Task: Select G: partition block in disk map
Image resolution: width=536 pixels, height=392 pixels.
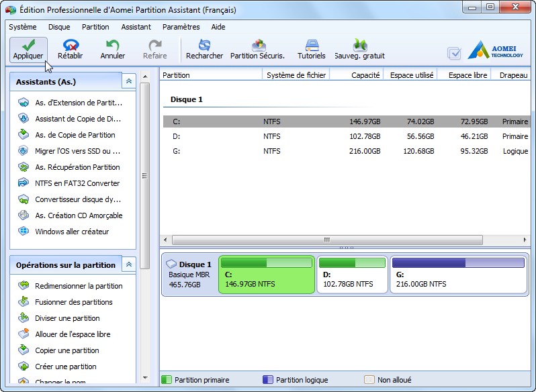Action: point(458,275)
